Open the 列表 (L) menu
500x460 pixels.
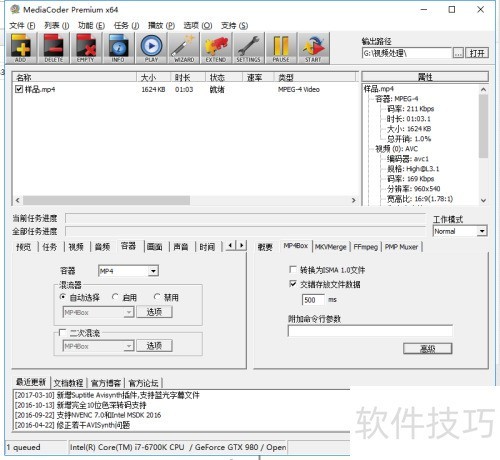click(56, 25)
